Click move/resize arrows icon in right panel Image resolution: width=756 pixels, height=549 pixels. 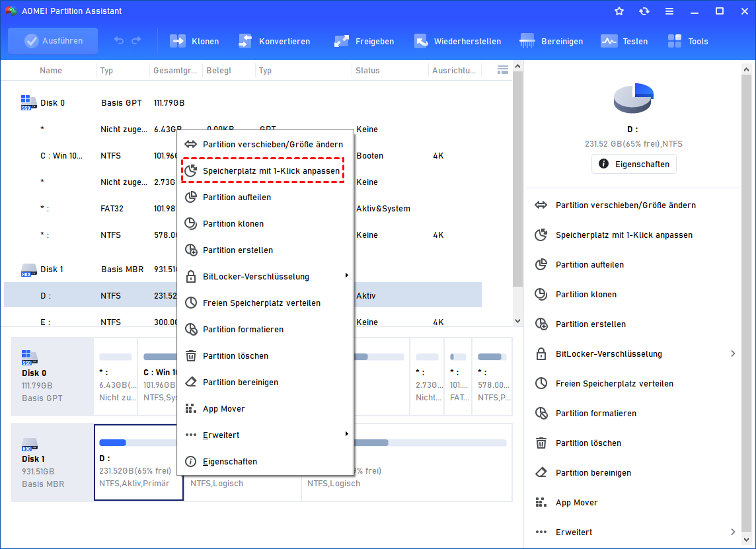click(541, 205)
